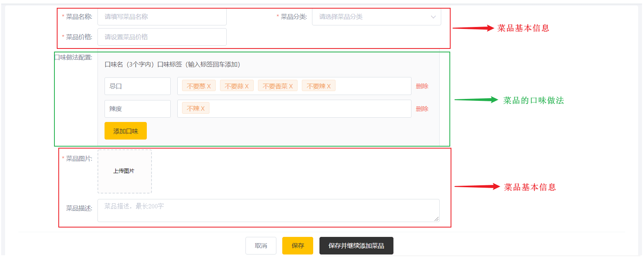The height and width of the screenshot is (258, 644).
Task: Click the 菜品分类 dropdown chevron arrow
Action: click(433, 17)
